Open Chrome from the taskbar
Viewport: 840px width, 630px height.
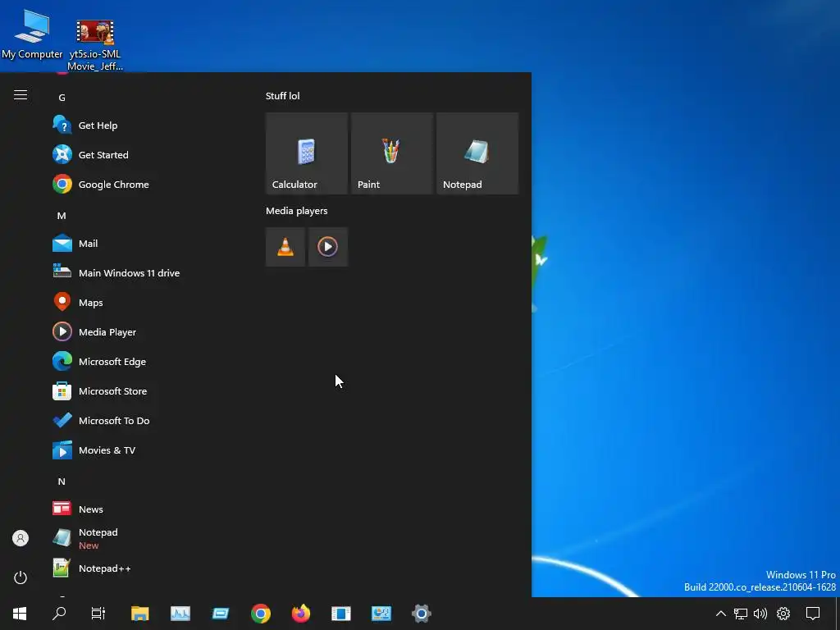[x=260, y=614]
